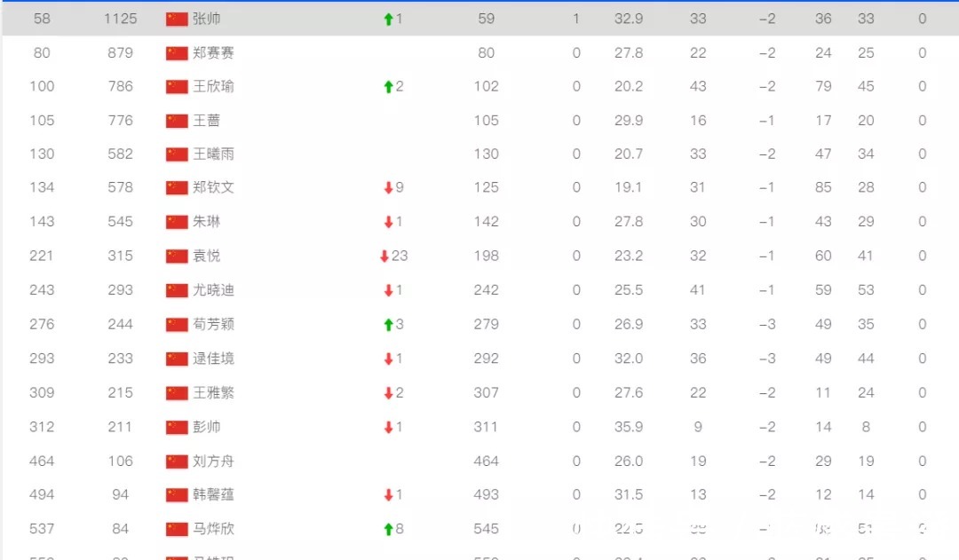
Task: Click the China flag beside 郑赛赛
Action: tap(177, 53)
